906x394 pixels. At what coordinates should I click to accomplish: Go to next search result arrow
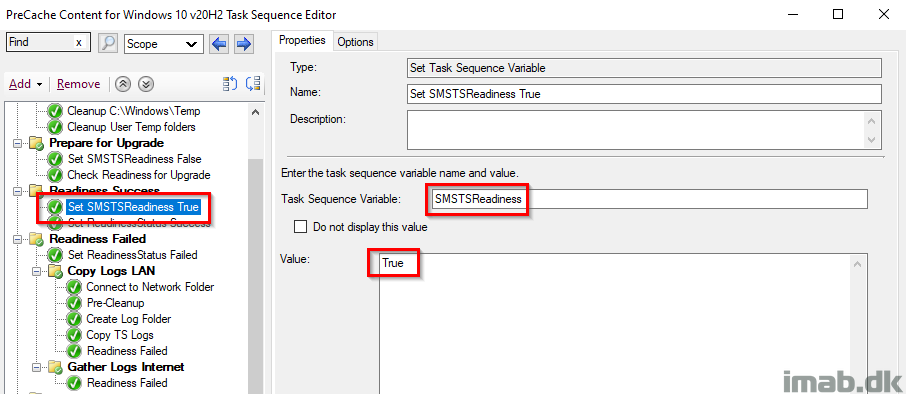[x=244, y=43]
